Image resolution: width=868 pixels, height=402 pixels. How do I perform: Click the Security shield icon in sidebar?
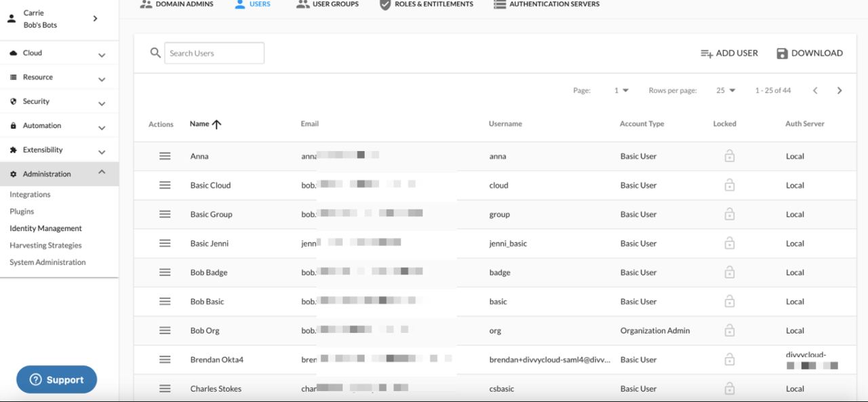(14, 102)
